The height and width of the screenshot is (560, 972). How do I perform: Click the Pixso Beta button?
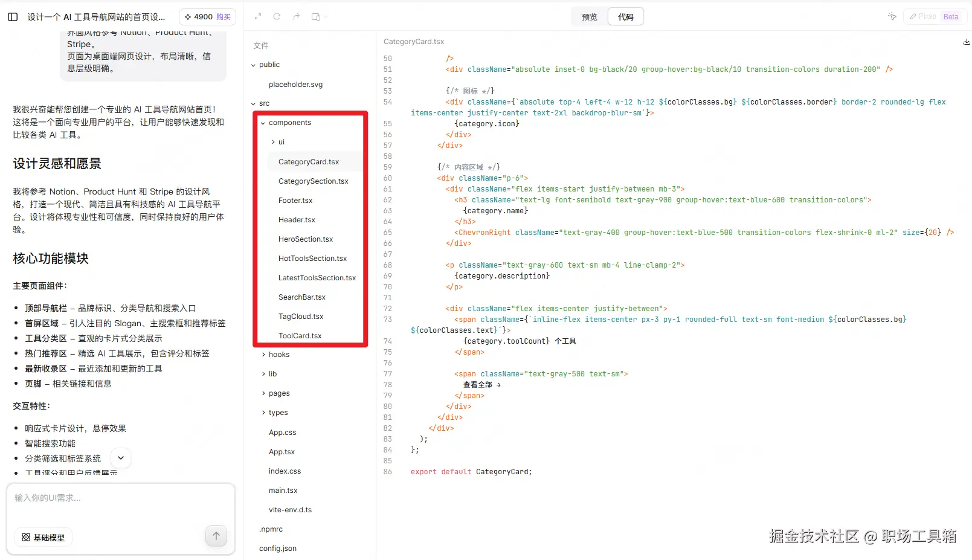[934, 16]
